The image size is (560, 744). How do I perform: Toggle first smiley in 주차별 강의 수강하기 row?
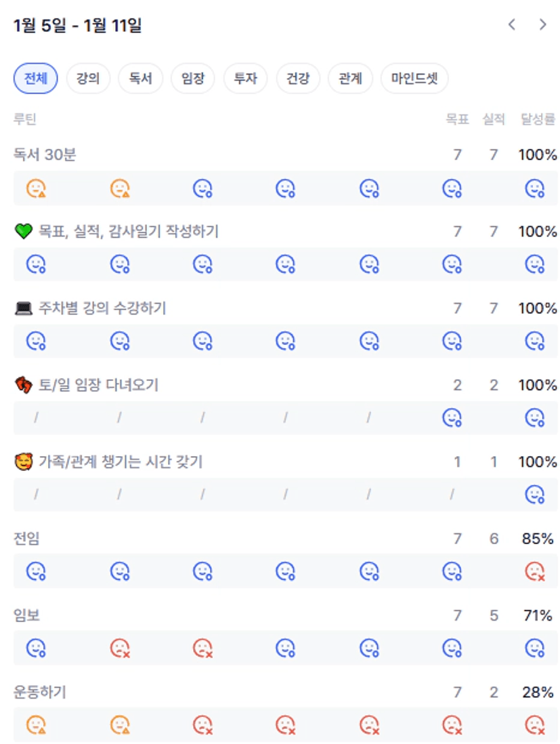click(x=36, y=342)
